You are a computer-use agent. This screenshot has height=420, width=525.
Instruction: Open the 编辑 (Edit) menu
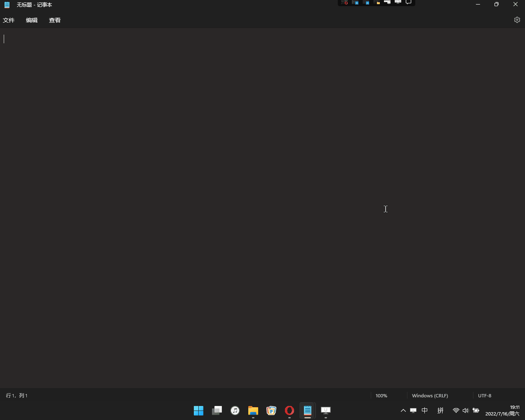[32, 20]
